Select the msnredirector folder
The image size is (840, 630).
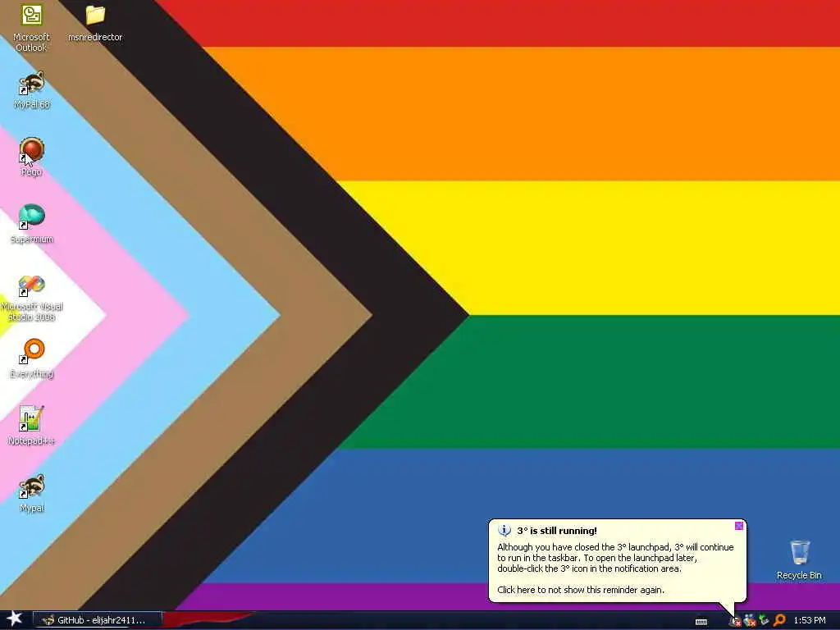click(95, 22)
